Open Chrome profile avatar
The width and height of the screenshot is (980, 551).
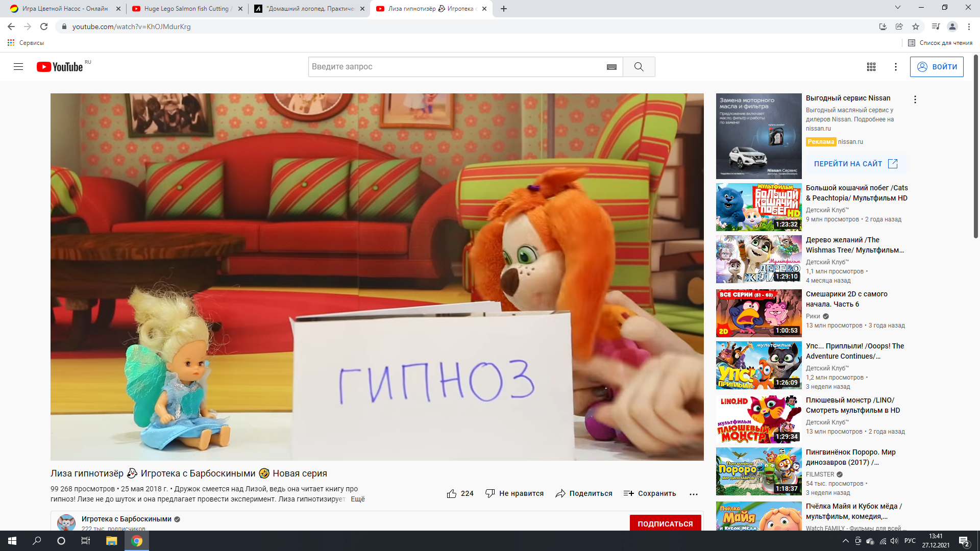[952, 27]
